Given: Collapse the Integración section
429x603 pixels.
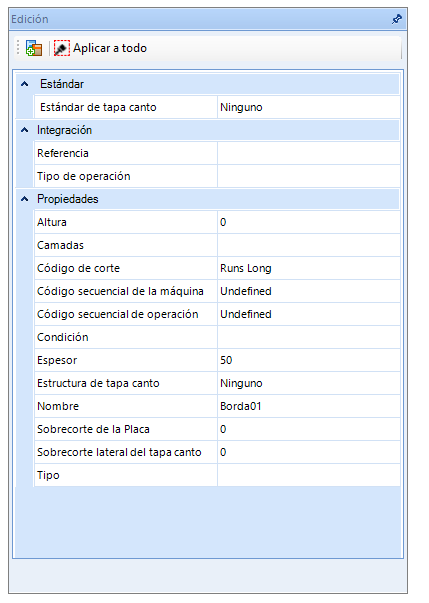Looking at the screenshot, I should click(25, 130).
